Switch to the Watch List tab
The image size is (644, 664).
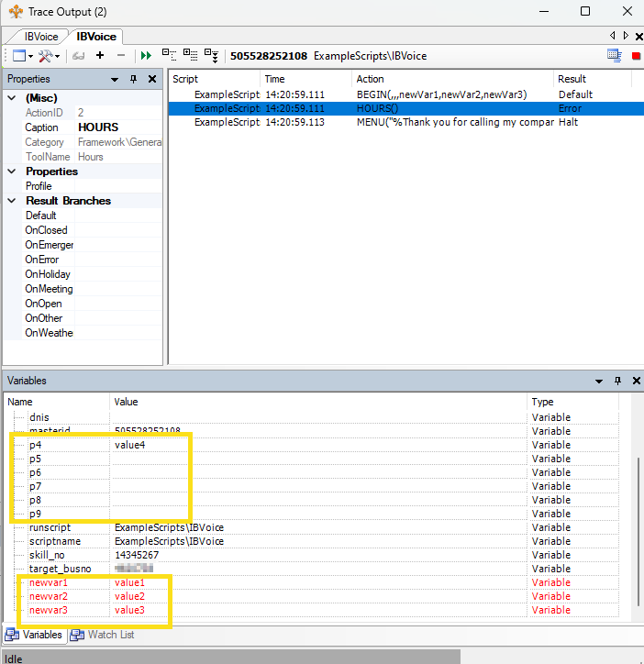(103, 635)
